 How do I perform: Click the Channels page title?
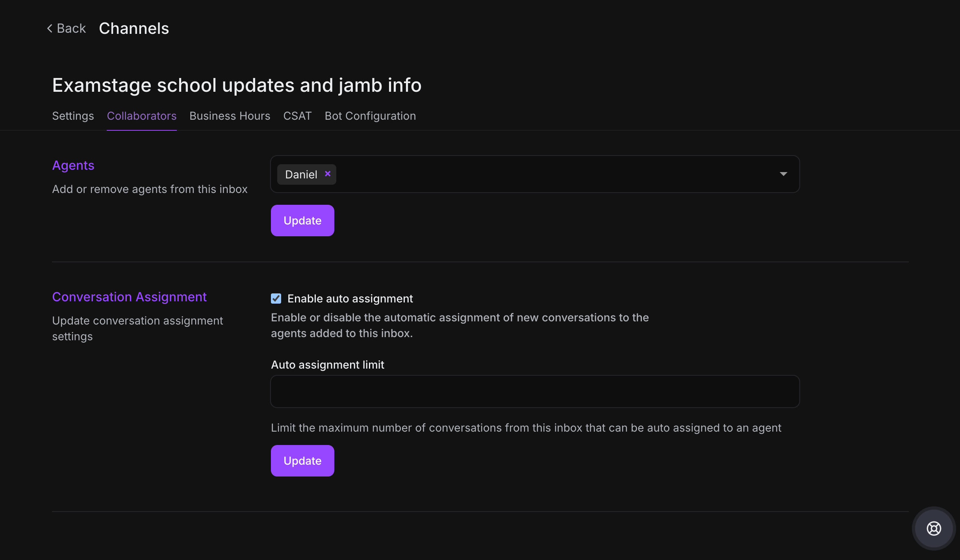(x=134, y=28)
